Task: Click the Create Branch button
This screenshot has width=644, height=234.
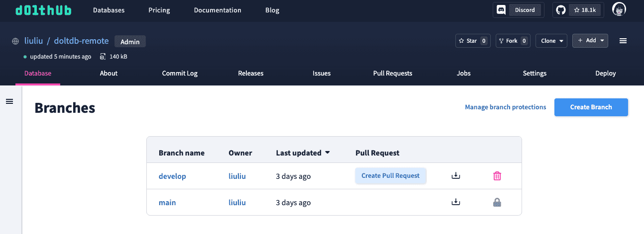Action: point(591,107)
